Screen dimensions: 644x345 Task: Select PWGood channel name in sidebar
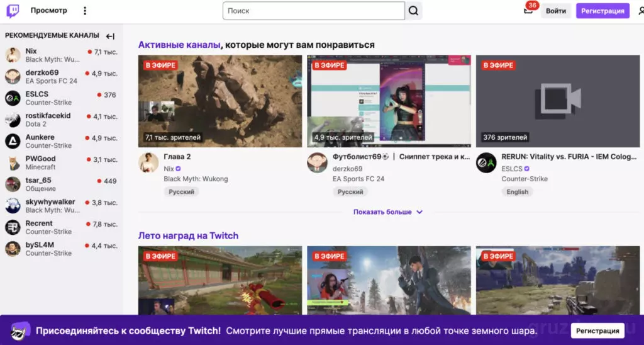tap(41, 159)
